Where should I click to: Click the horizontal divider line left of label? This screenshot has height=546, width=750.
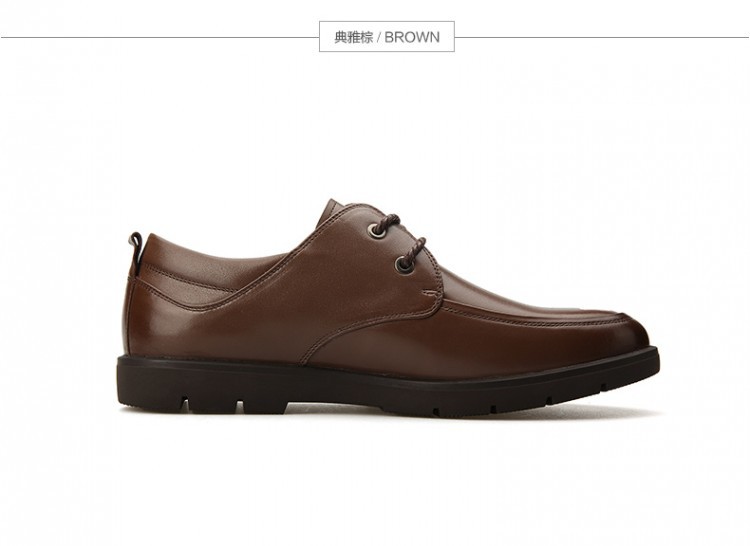point(160,37)
